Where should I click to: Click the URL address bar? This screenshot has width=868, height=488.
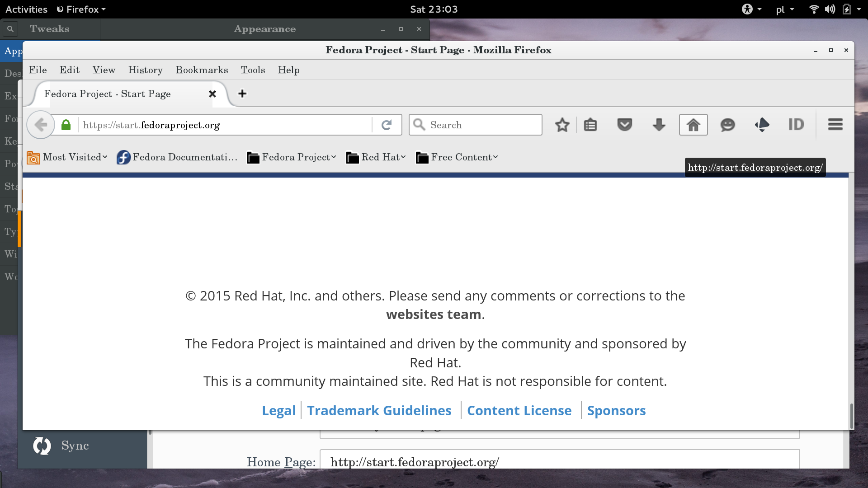226,125
